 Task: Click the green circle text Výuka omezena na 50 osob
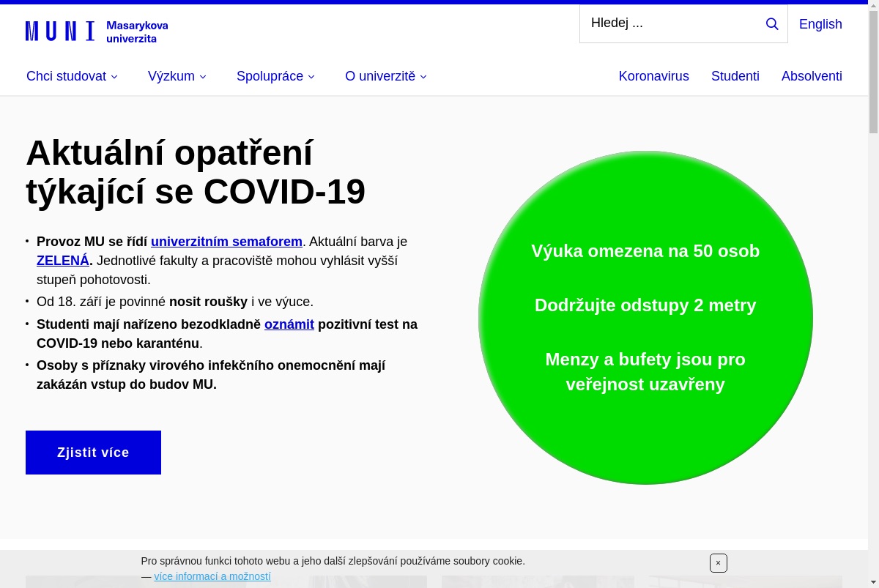click(645, 251)
